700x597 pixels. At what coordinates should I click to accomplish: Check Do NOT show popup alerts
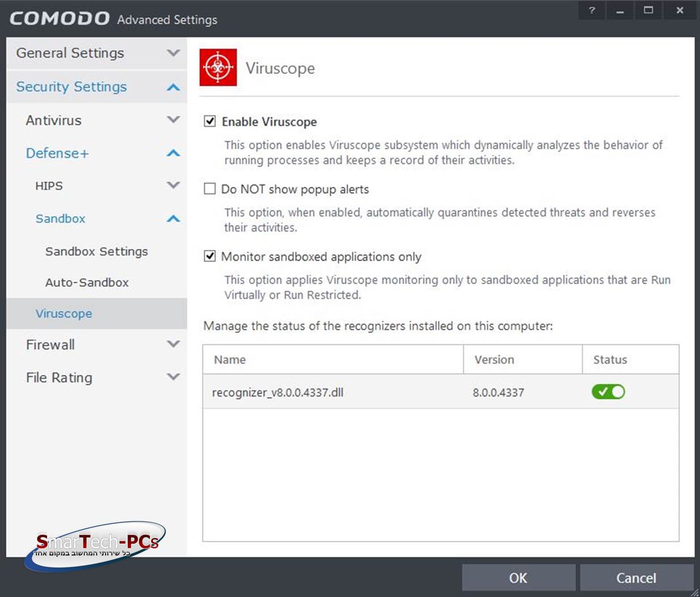tap(210, 189)
